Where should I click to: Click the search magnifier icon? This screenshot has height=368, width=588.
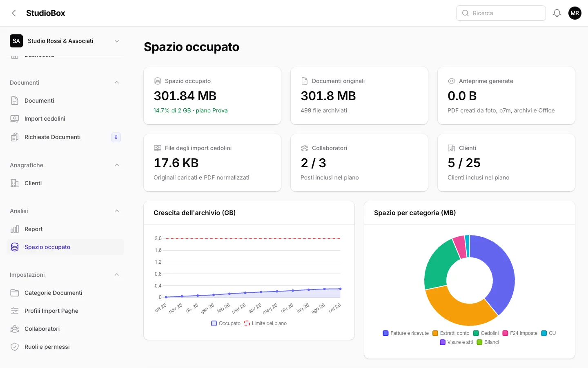click(x=465, y=13)
